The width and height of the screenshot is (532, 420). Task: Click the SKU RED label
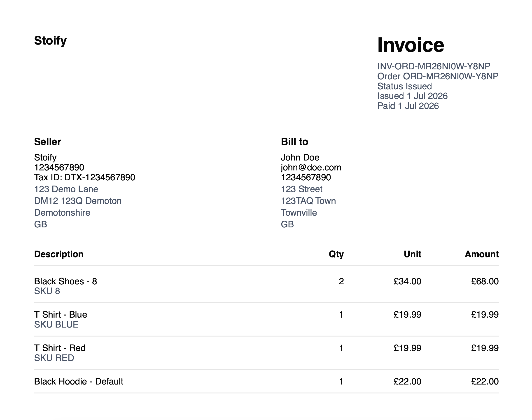pos(54,358)
